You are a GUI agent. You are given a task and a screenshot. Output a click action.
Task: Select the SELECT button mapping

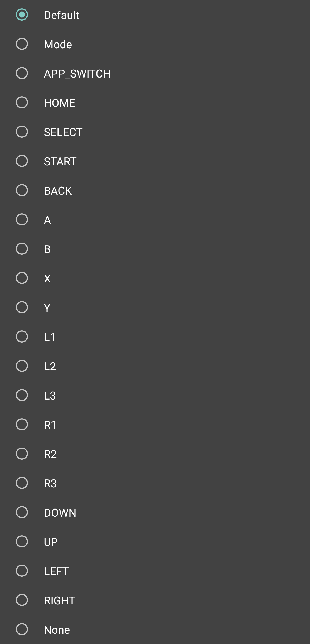coord(22,132)
